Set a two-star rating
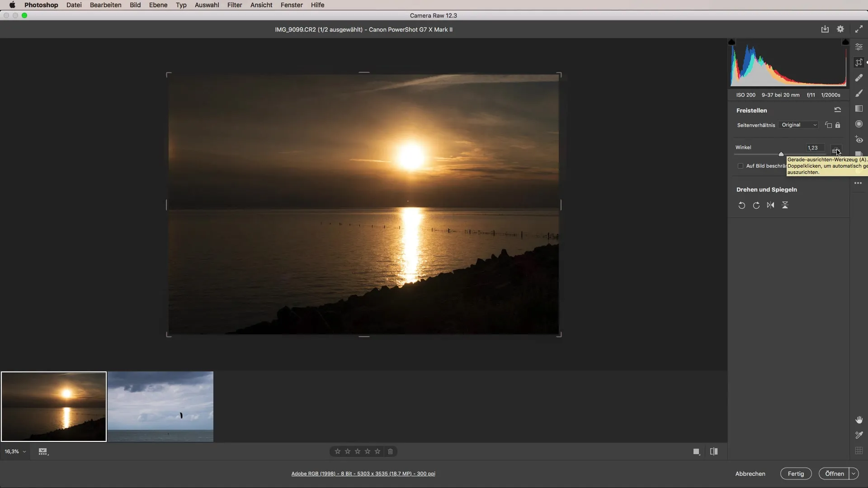868x488 pixels. point(348,451)
